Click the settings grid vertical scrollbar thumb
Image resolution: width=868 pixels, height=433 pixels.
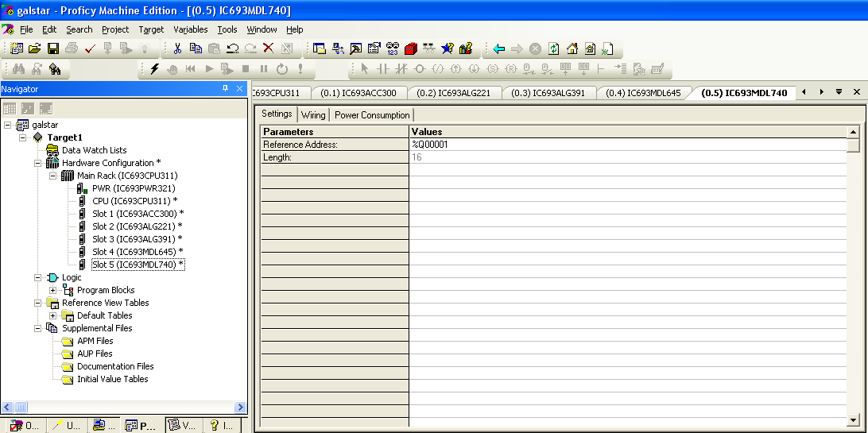[853, 145]
